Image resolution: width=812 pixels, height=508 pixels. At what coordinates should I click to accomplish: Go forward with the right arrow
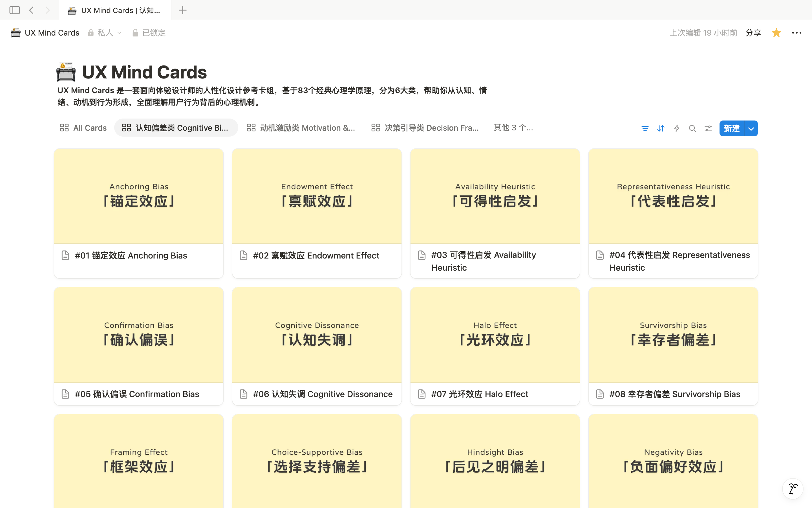point(47,10)
